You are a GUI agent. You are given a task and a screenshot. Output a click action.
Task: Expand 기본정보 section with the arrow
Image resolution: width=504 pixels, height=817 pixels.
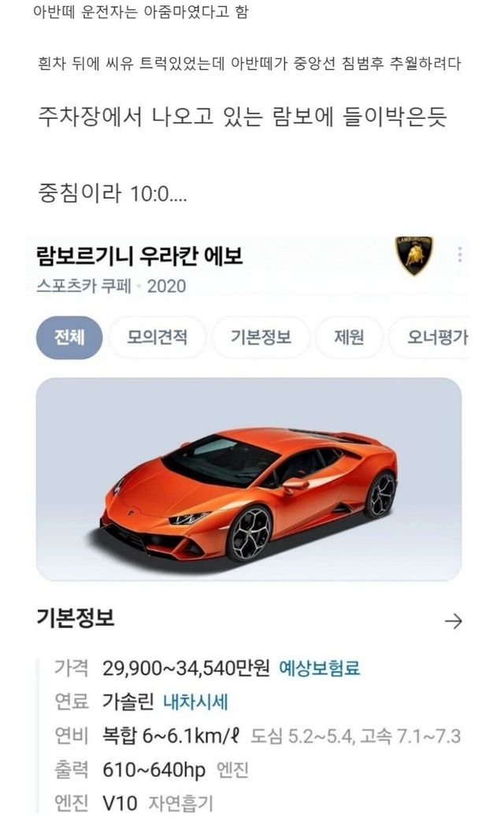coord(453,621)
